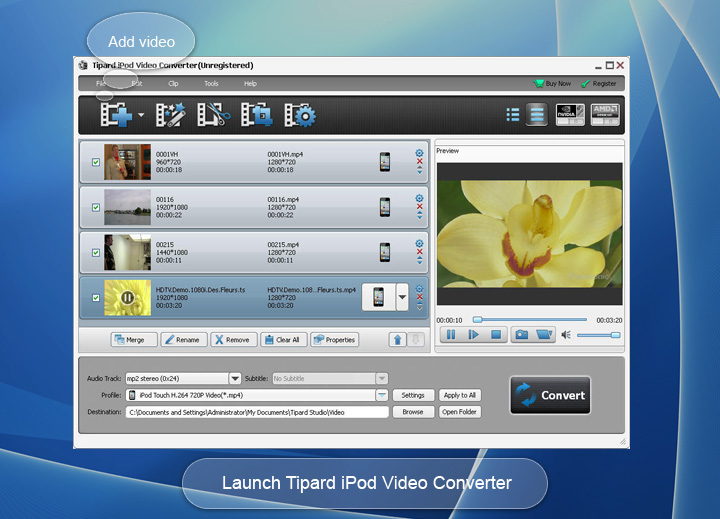Start conversion with Convert button
Viewport: 720px width, 519px height.
pos(550,395)
